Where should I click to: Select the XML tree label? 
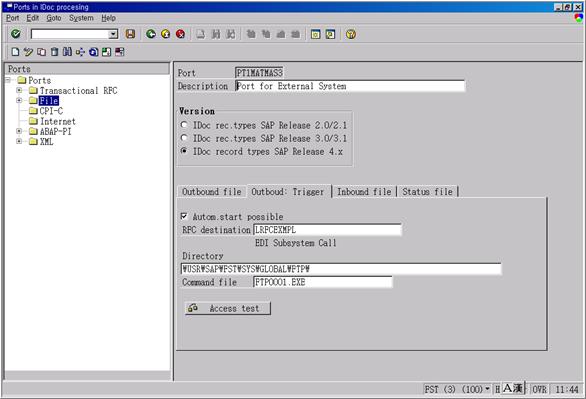pos(46,142)
